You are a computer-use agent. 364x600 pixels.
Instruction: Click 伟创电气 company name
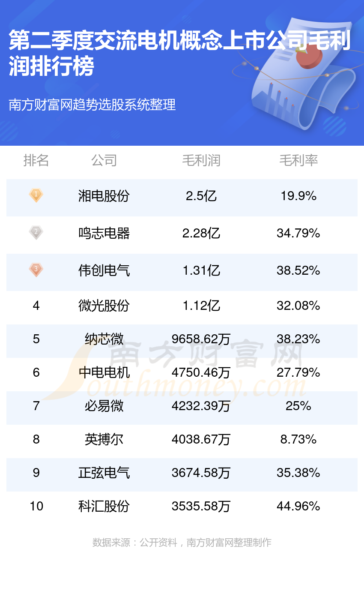coord(104,270)
